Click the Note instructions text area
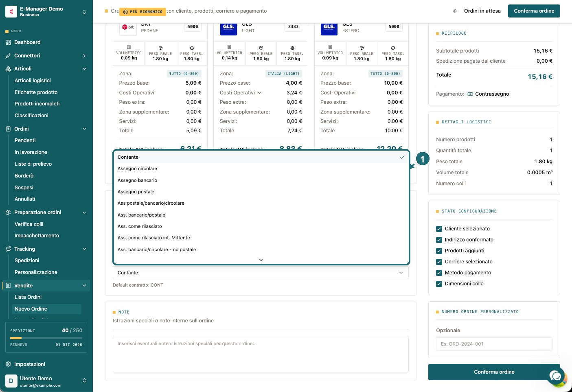572x392 pixels. click(x=261, y=354)
